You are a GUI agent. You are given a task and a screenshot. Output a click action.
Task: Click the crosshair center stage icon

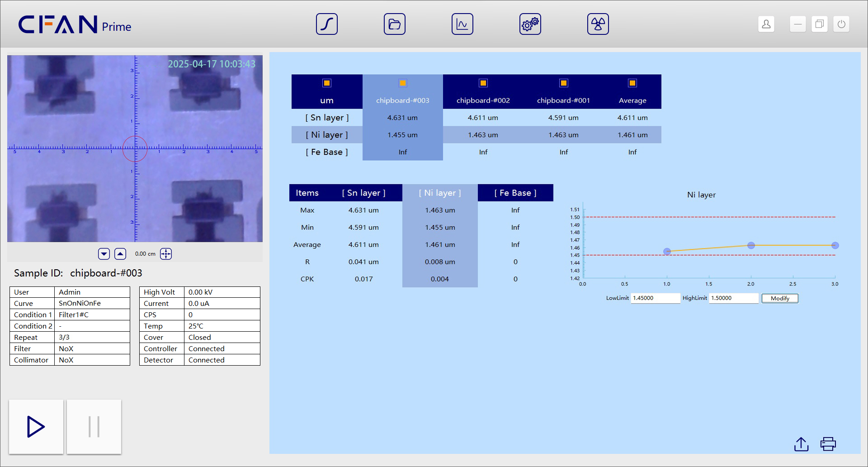pos(166,254)
